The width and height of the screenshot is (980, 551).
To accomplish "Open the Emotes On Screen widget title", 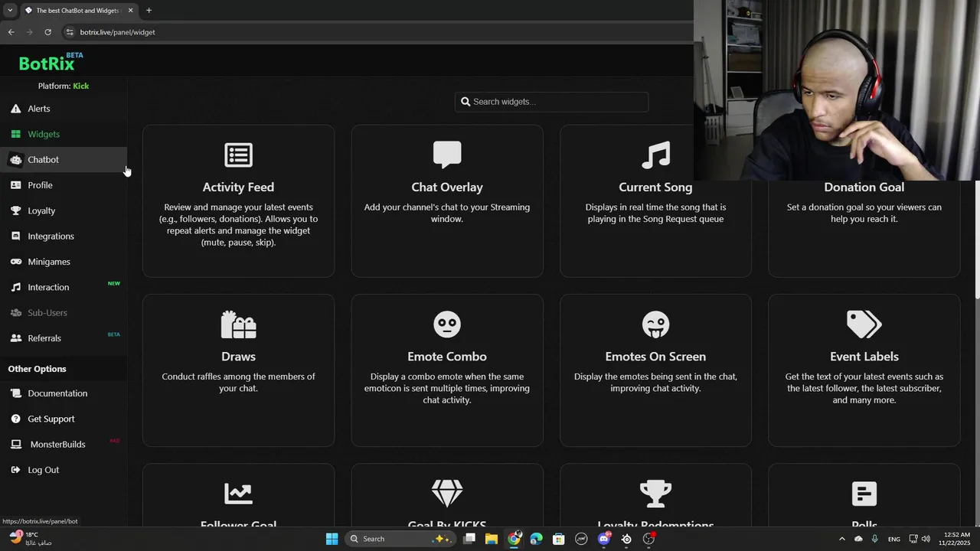I will pyautogui.click(x=655, y=357).
